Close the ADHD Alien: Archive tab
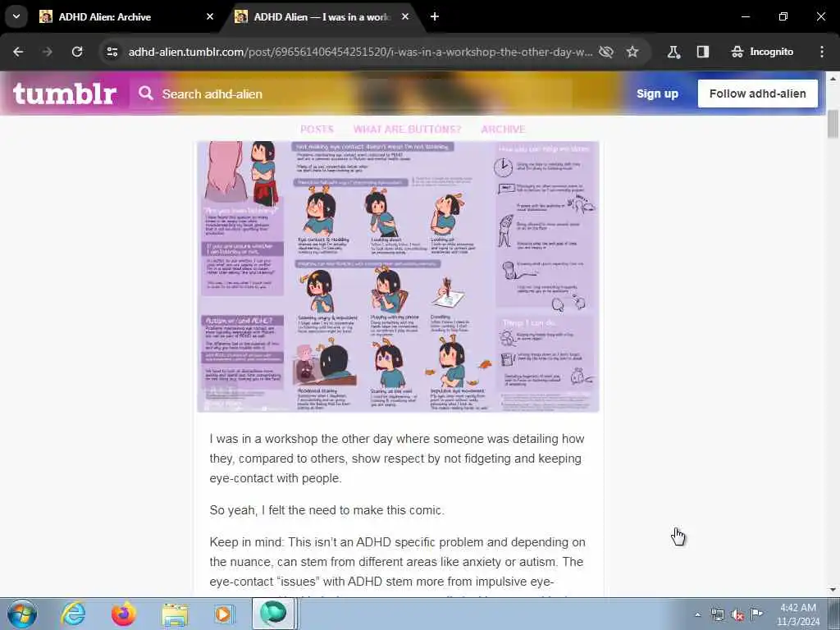 tap(209, 16)
